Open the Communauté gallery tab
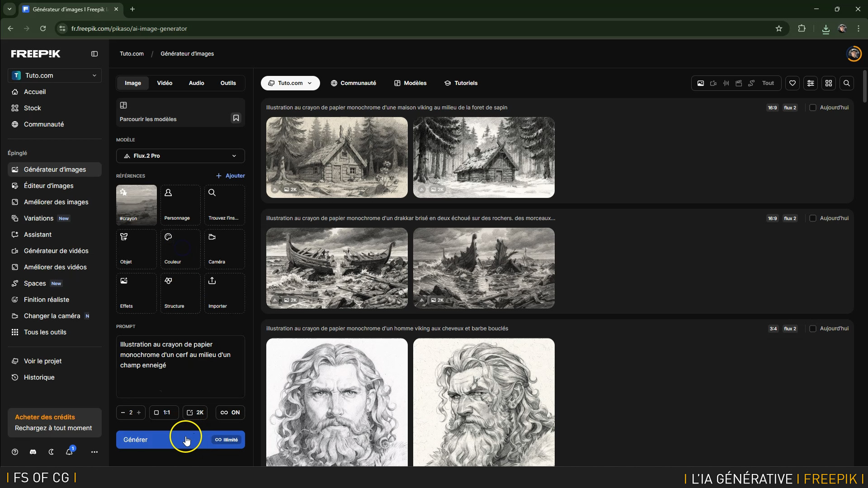The height and width of the screenshot is (488, 868). click(x=354, y=83)
